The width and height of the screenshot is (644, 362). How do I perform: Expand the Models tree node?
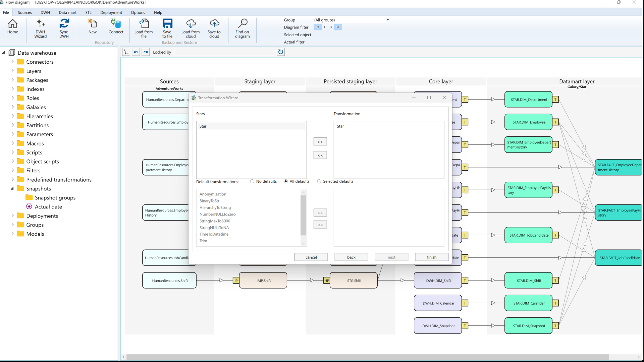coord(13,234)
